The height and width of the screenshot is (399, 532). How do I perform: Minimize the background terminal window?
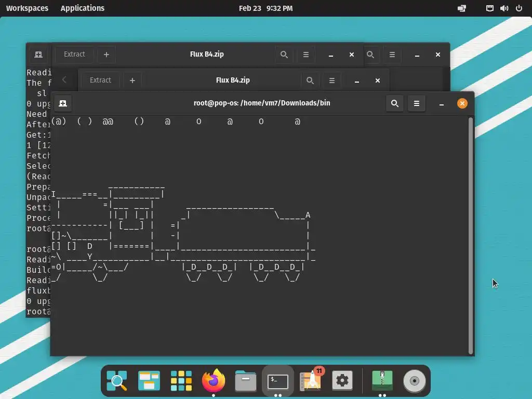(417, 54)
